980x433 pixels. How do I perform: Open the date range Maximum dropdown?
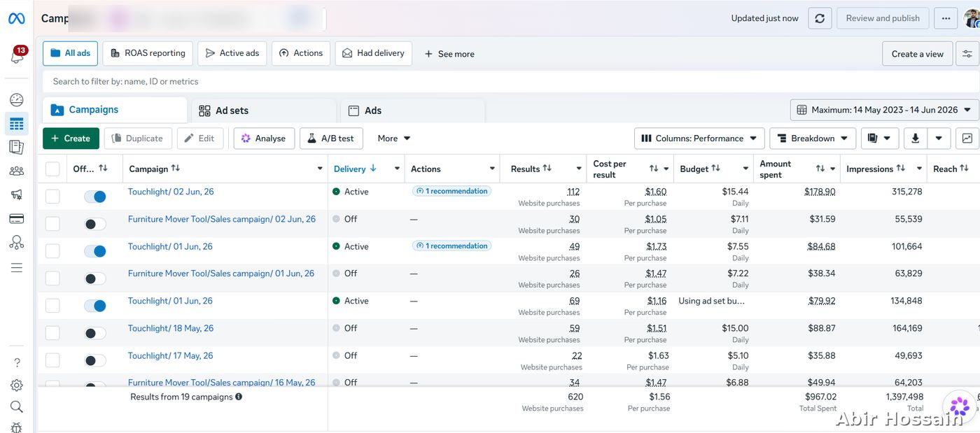click(884, 110)
